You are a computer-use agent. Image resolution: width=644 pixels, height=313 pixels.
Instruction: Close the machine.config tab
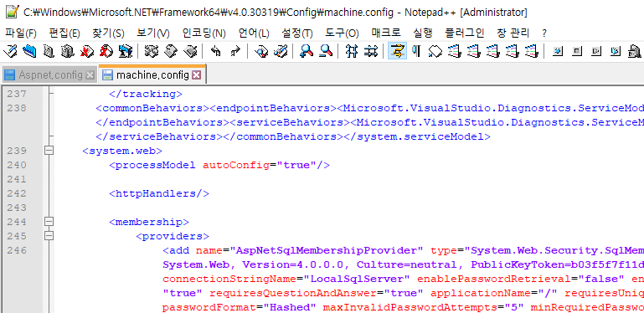point(196,75)
